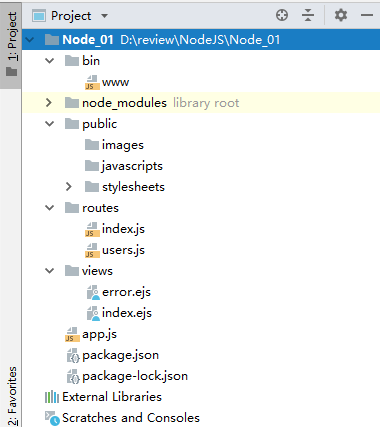Click the routes folder icon
The width and height of the screenshot is (380, 427).
(72, 208)
